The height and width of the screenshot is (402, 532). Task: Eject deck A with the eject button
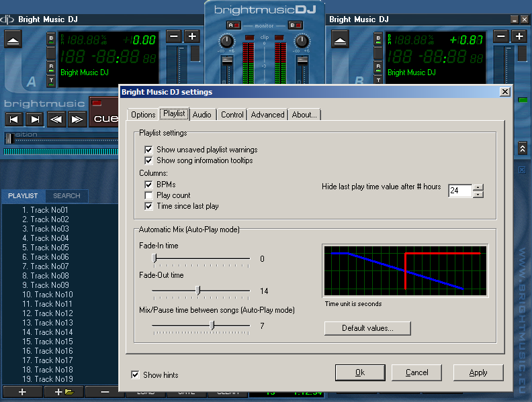(x=13, y=39)
